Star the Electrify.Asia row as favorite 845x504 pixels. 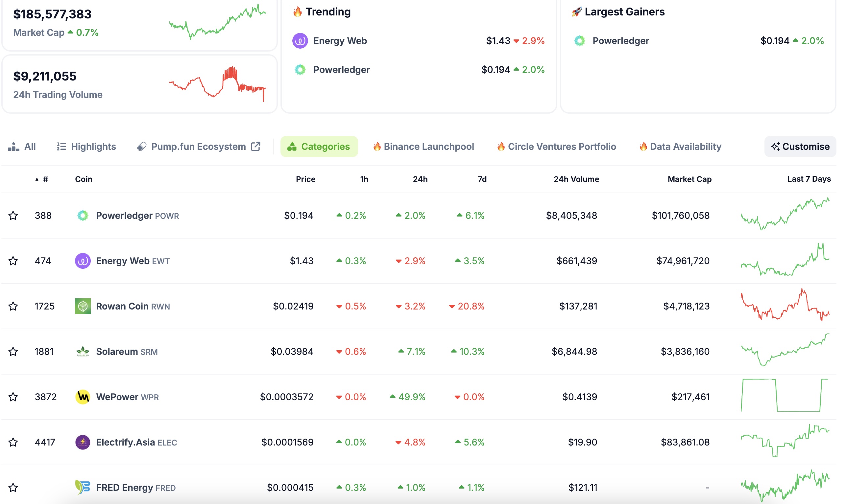point(13,442)
